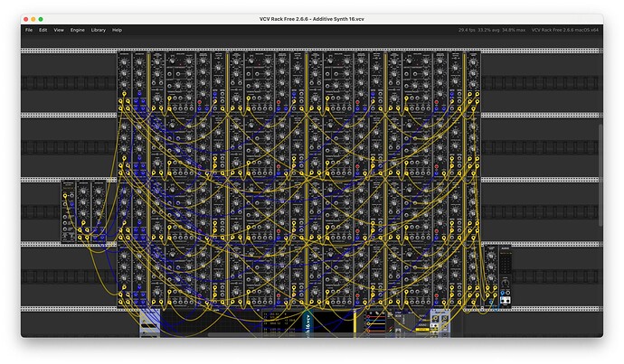Adjust the Audio module level knob
The width and height of the screenshot is (624, 364).
coord(505,284)
